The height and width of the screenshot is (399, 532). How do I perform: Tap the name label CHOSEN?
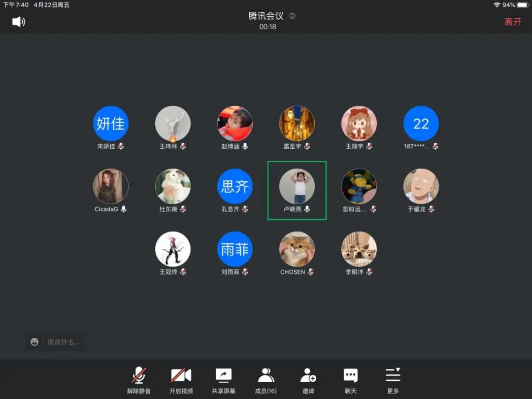pos(293,272)
